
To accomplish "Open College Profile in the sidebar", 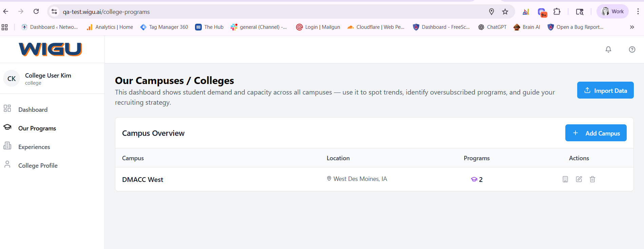I will click(x=38, y=166).
